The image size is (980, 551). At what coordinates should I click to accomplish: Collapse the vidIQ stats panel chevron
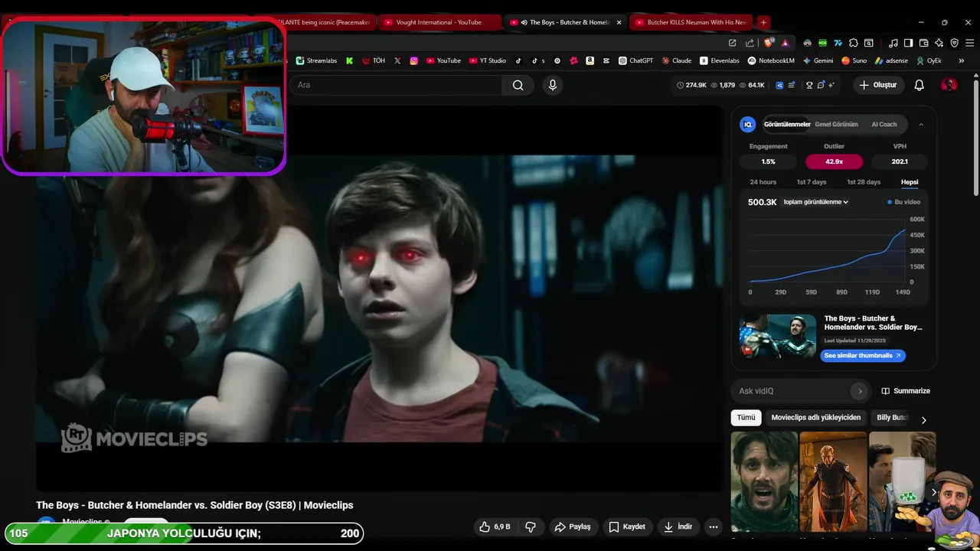point(921,124)
